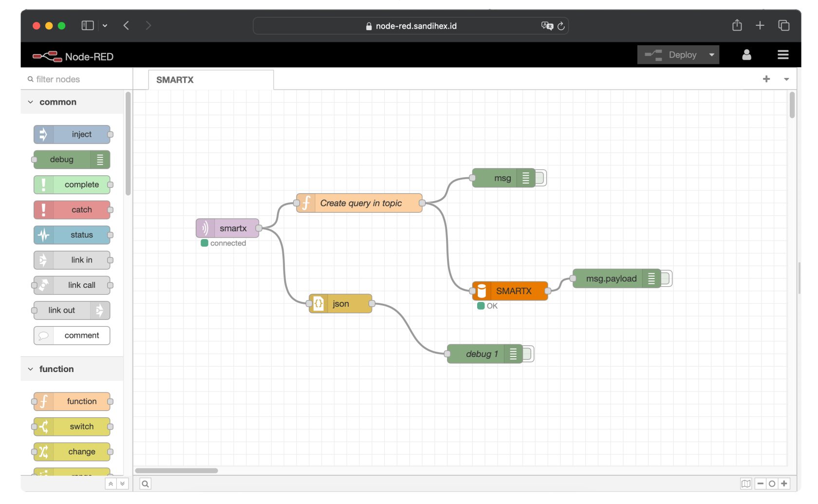The width and height of the screenshot is (818, 504).
Task: Collapse the common palette category
Action: (72, 102)
